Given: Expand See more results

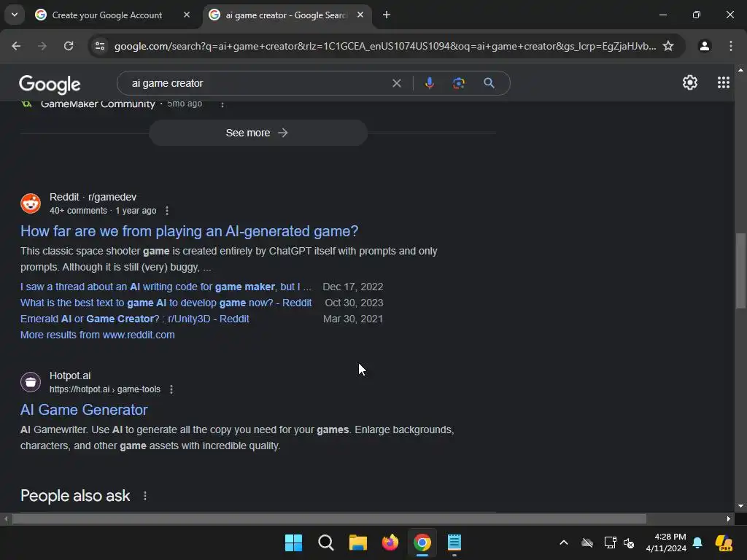Looking at the screenshot, I should tap(258, 133).
